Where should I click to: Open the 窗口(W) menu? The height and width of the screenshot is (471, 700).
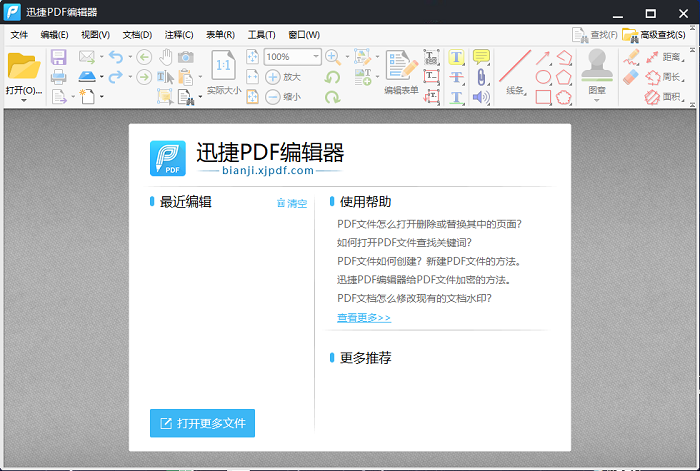(304, 35)
